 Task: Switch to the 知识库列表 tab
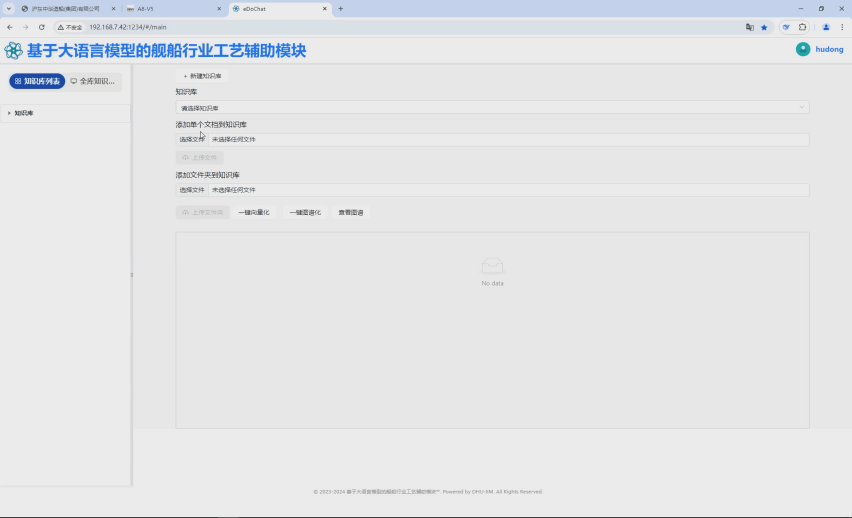coord(37,81)
